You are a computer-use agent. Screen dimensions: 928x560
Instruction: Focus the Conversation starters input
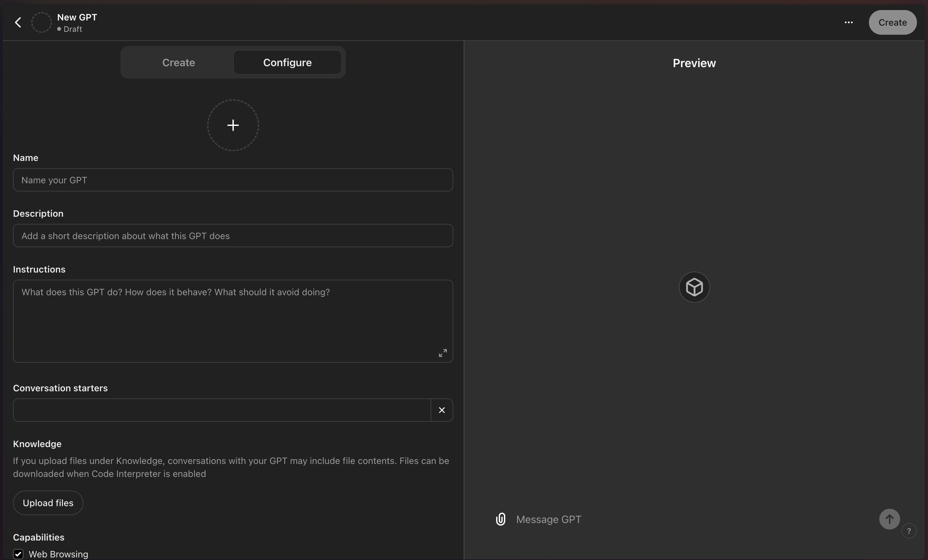click(221, 410)
